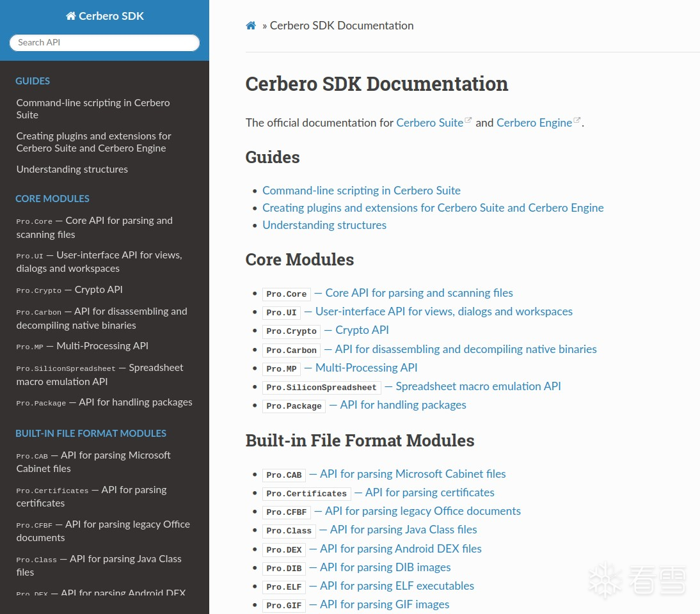
Task: Open the Cerbero SDK home title link
Action: (105, 16)
